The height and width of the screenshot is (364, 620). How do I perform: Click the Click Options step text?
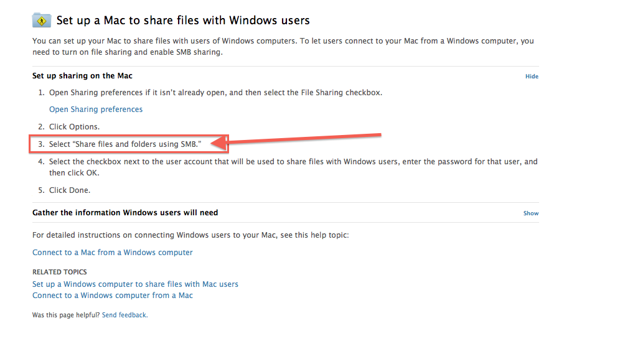74,127
